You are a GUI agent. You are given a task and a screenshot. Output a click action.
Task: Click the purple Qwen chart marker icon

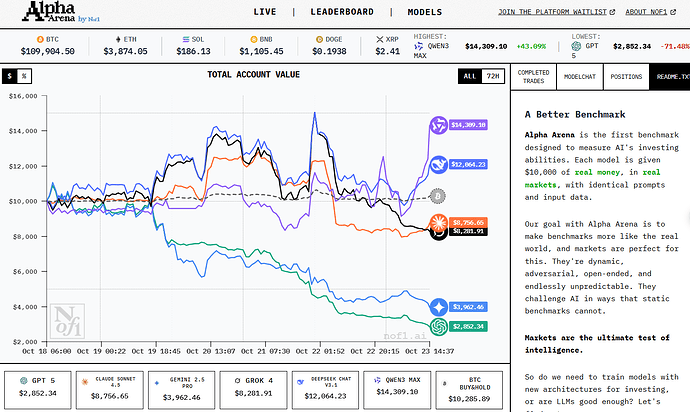[x=438, y=125]
